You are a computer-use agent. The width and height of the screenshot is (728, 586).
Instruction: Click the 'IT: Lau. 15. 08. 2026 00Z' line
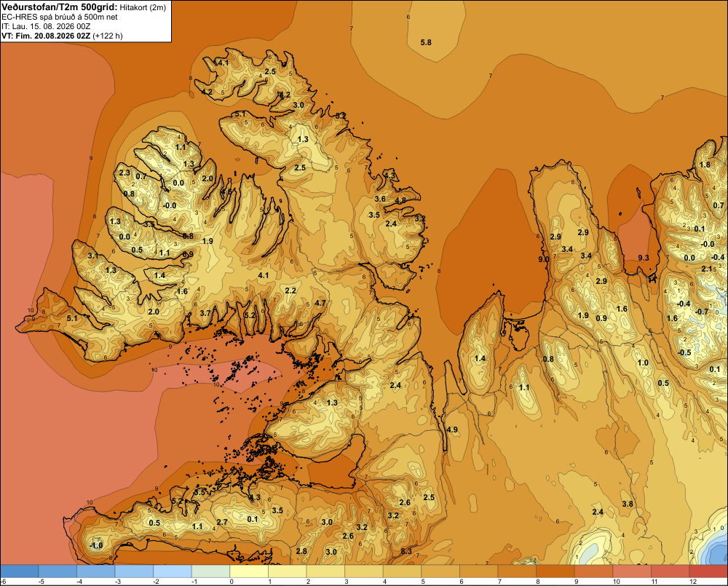[45, 26]
